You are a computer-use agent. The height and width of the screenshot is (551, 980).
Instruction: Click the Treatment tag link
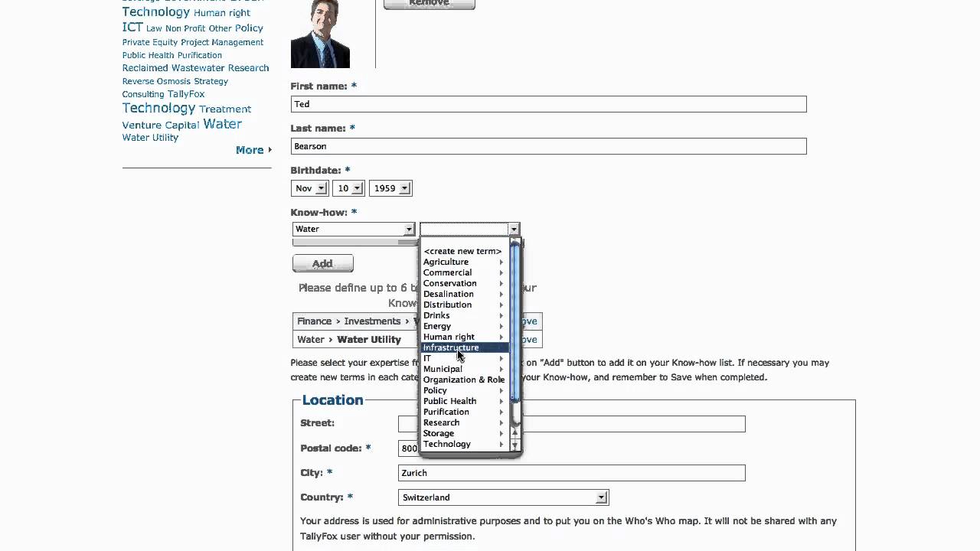(225, 109)
